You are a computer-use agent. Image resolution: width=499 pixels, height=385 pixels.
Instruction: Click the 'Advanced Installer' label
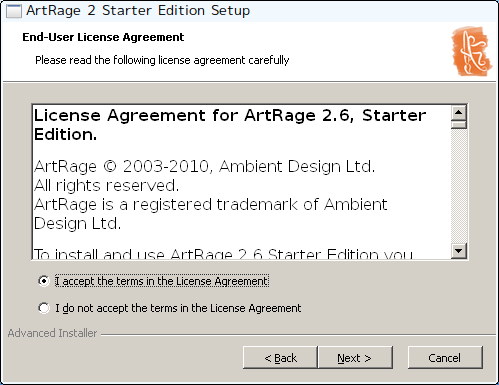[x=52, y=333]
